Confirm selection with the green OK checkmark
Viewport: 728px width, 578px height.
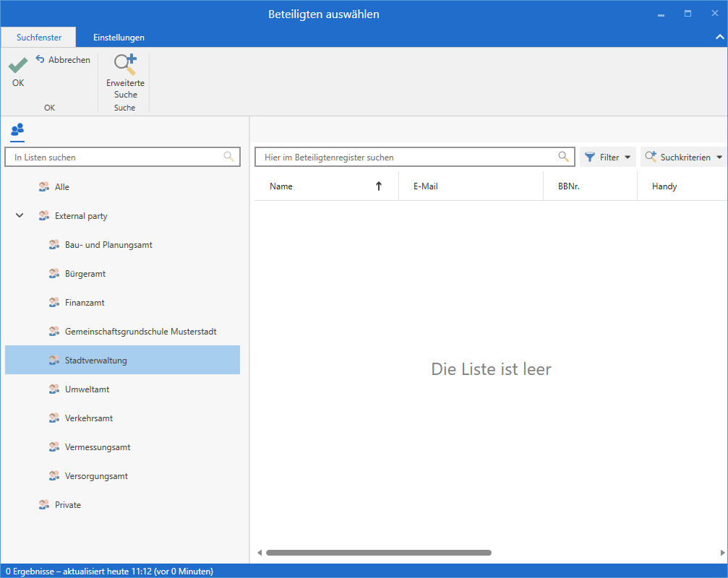[18, 72]
